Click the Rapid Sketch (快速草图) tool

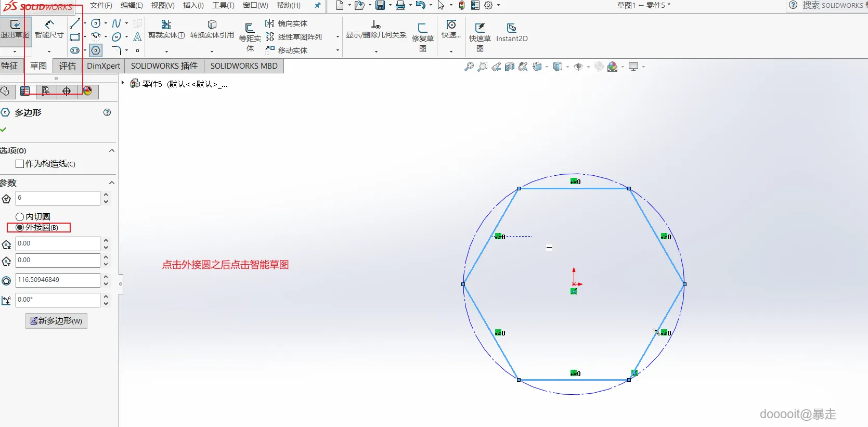click(480, 37)
